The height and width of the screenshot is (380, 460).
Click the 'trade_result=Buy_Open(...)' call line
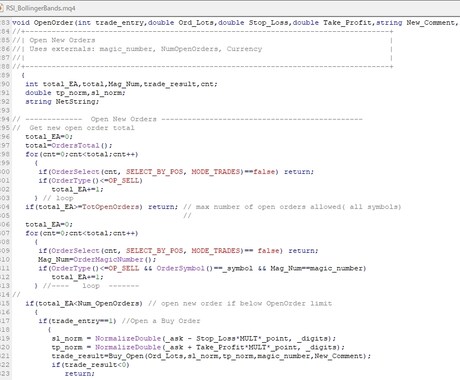click(x=211, y=356)
